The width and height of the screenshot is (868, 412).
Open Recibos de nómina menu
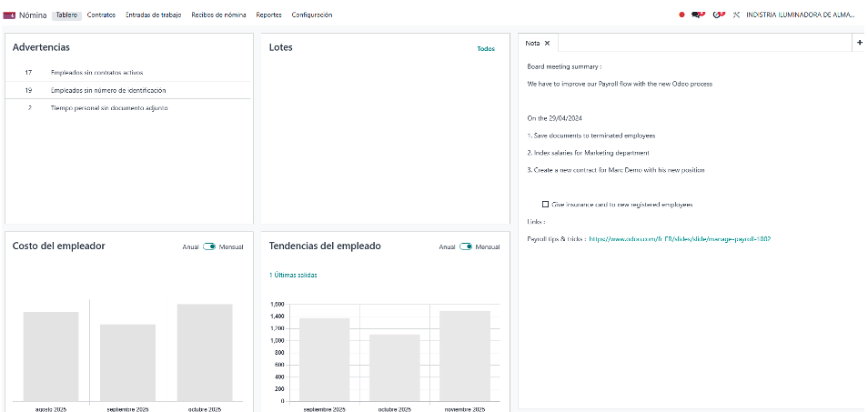[x=218, y=15]
